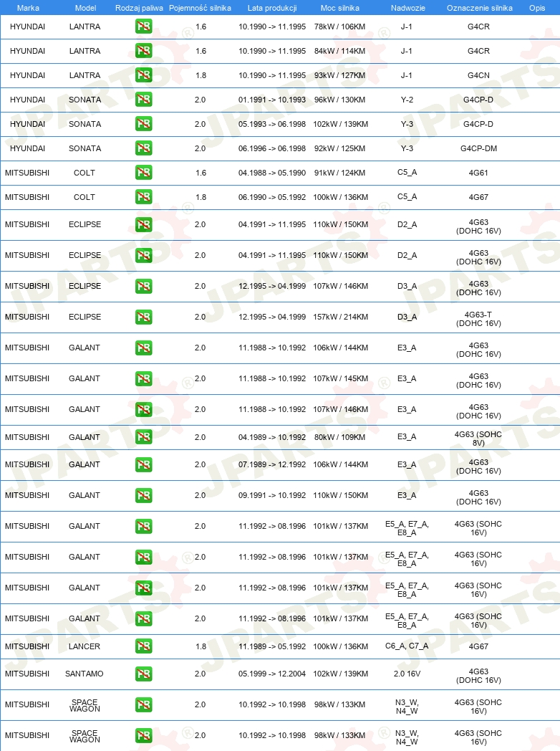Click petrol icon in LANTRA 84kW row
The height and width of the screenshot is (751, 560).
point(144,51)
